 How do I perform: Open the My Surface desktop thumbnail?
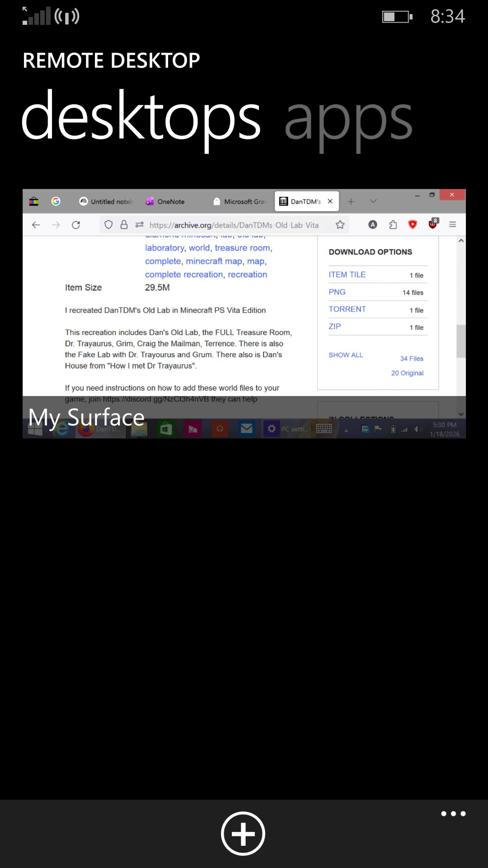244,314
